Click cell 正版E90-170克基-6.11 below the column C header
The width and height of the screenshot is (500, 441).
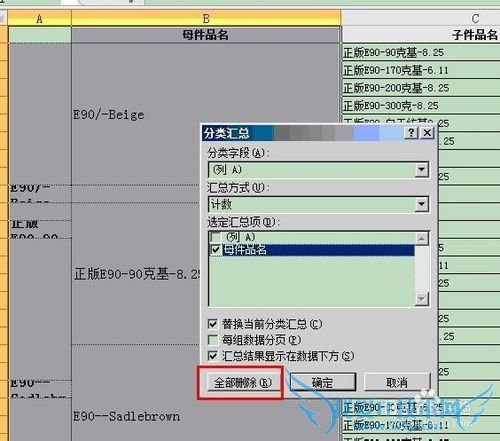[421, 70]
